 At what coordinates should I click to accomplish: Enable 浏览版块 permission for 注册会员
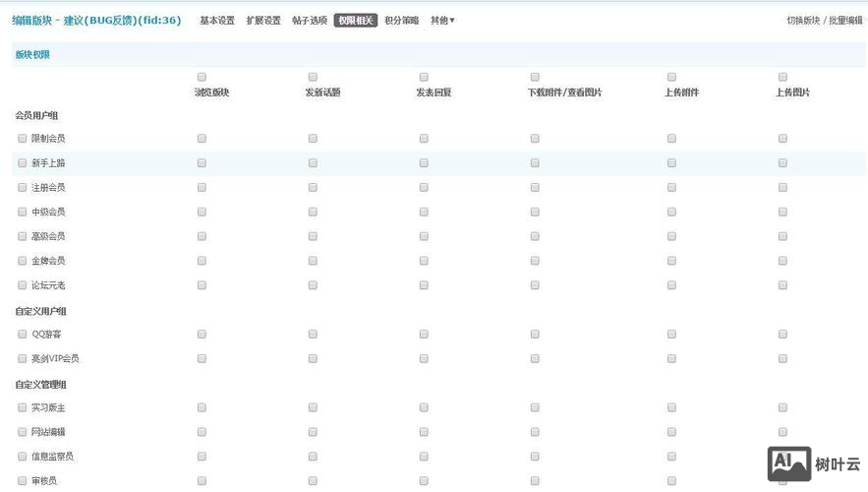202,187
